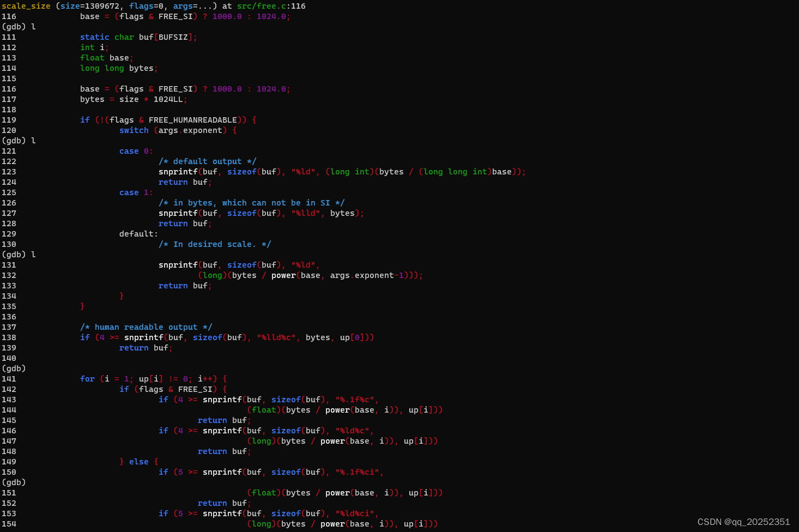
Task: Click 'return buf;' on line 152
Action: 225,503
